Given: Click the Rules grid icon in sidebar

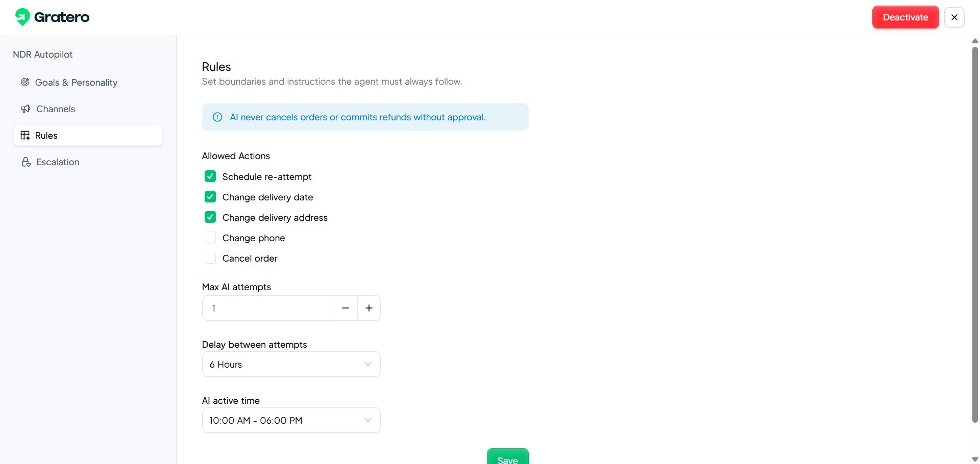Looking at the screenshot, I should click(26, 135).
